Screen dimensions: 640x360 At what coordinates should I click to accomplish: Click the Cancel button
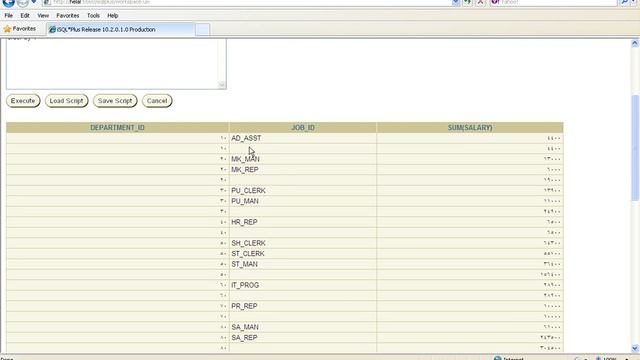click(157, 101)
